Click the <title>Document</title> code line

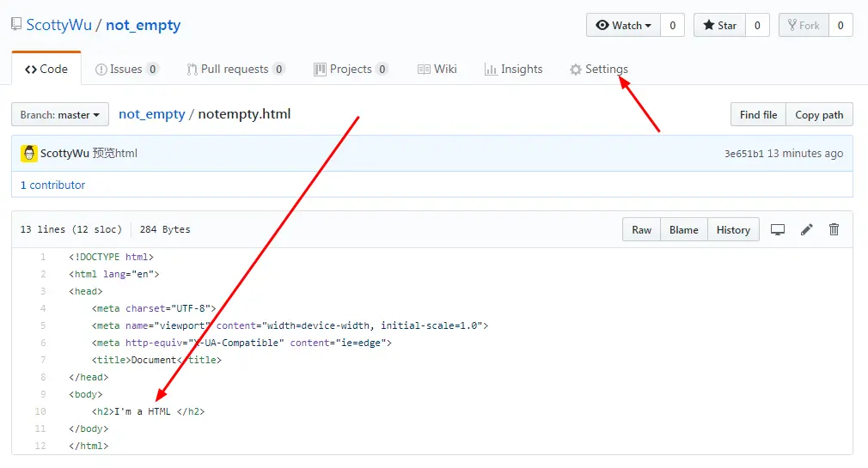coord(156,360)
